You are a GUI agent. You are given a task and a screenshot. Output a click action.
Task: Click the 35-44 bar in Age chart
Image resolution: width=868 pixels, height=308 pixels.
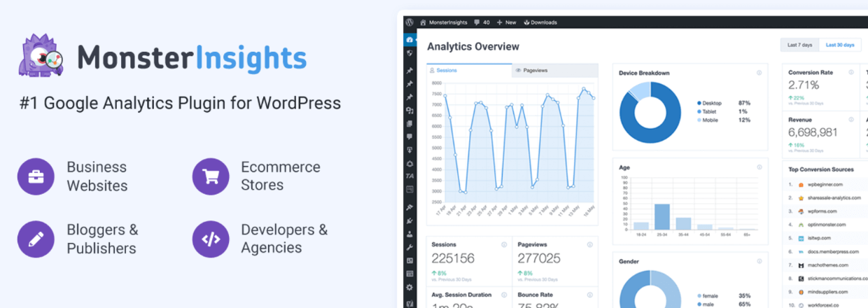coord(683,223)
